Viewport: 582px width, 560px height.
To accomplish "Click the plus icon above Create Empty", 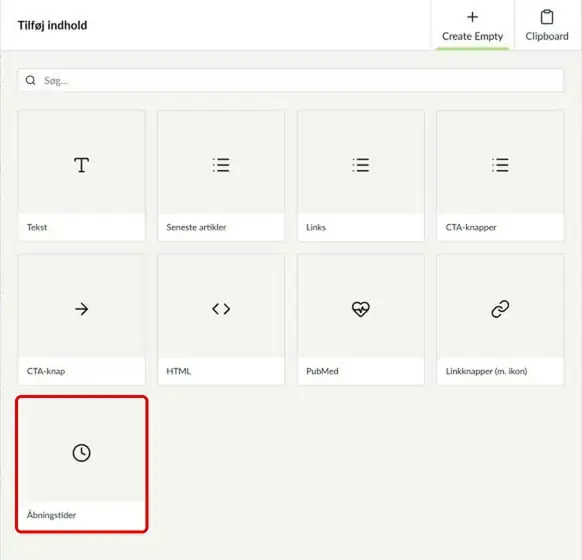I will pos(473,17).
